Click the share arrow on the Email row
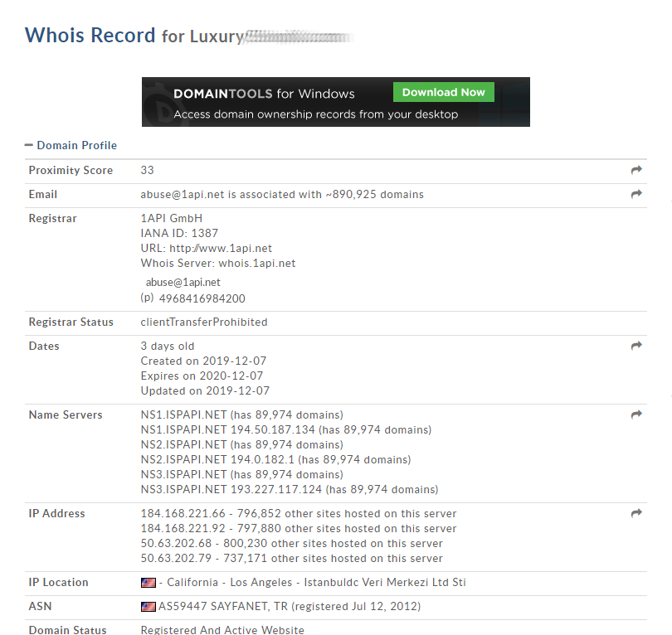Screen dimensions: 672x635 pos(637,194)
